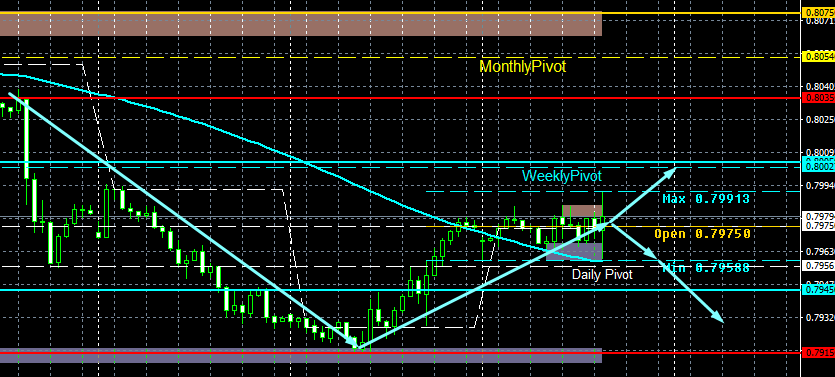Select the red 0.7915 price tag
This screenshot has height=377, width=835.
pos(818,353)
